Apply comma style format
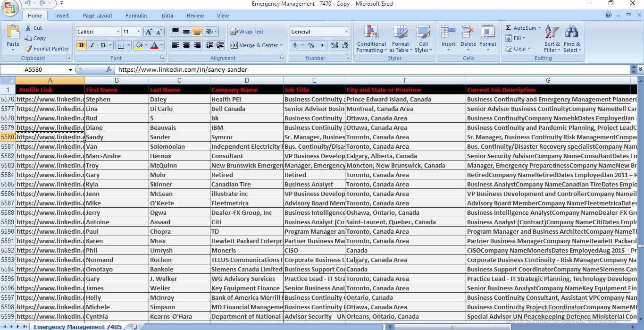The width and height of the screenshot is (644, 330). (x=322, y=45)
